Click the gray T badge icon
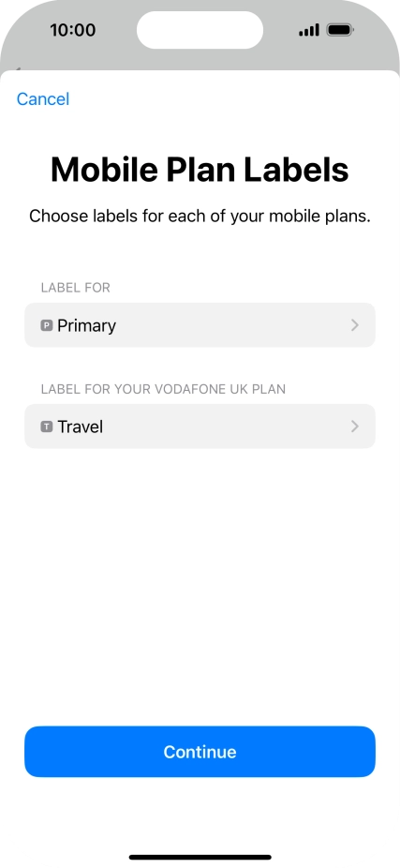This screenshot has width=400, height=868. point(47,427)
